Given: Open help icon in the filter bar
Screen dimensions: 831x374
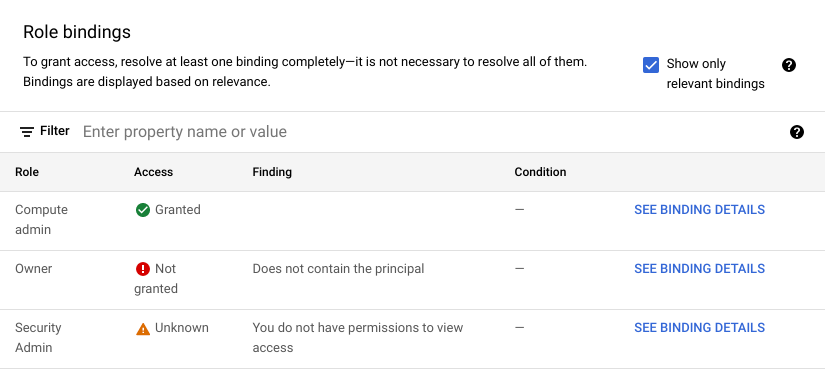Looking at the screenshot, I should [797, 132].
